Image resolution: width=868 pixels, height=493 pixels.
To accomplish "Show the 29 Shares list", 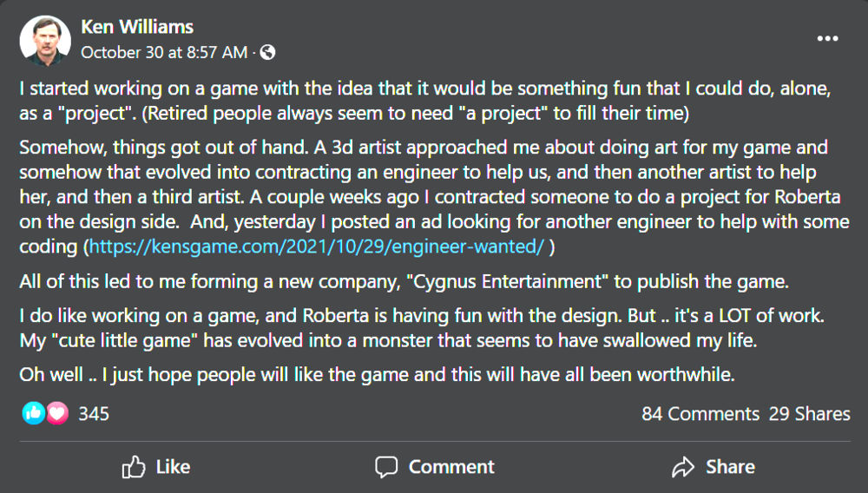I will pos(809,414).
